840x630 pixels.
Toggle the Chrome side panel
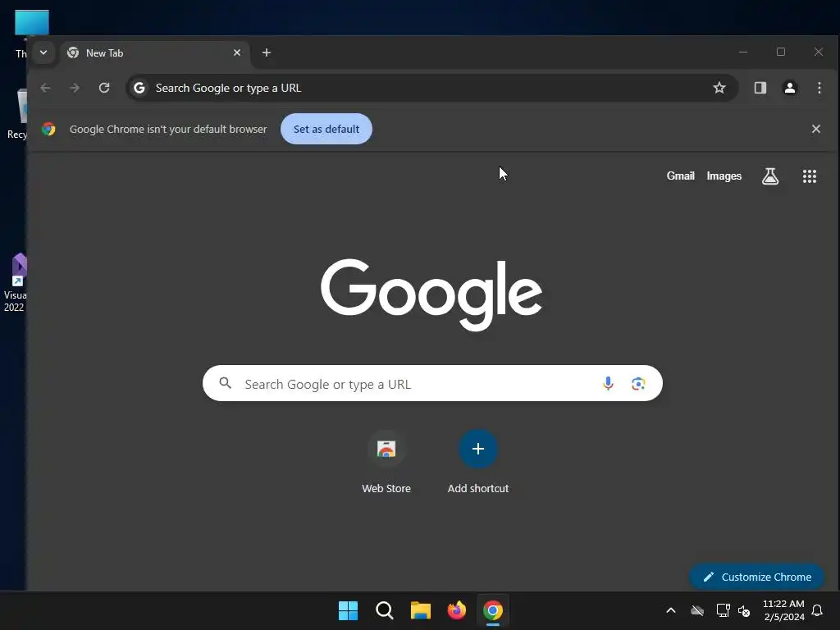point(760,88)
